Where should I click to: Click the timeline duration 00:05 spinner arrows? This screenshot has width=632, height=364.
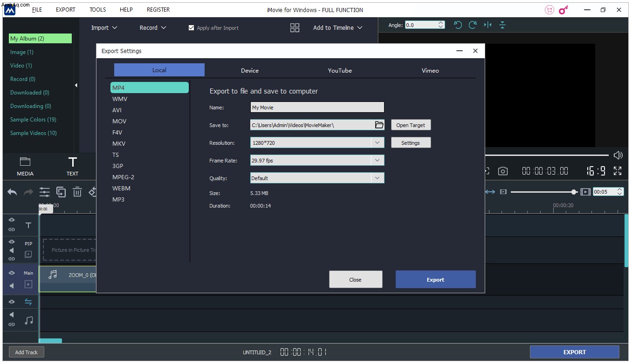click(619, 192)
